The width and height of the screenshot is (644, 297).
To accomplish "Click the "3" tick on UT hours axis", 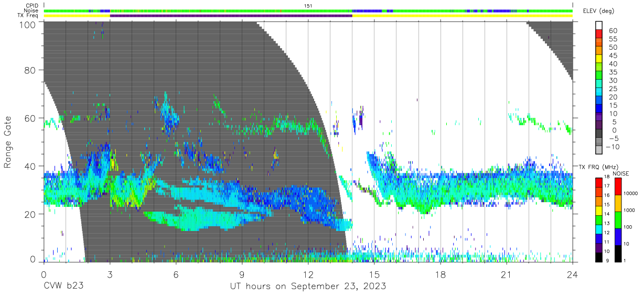I will pos(110,274).
